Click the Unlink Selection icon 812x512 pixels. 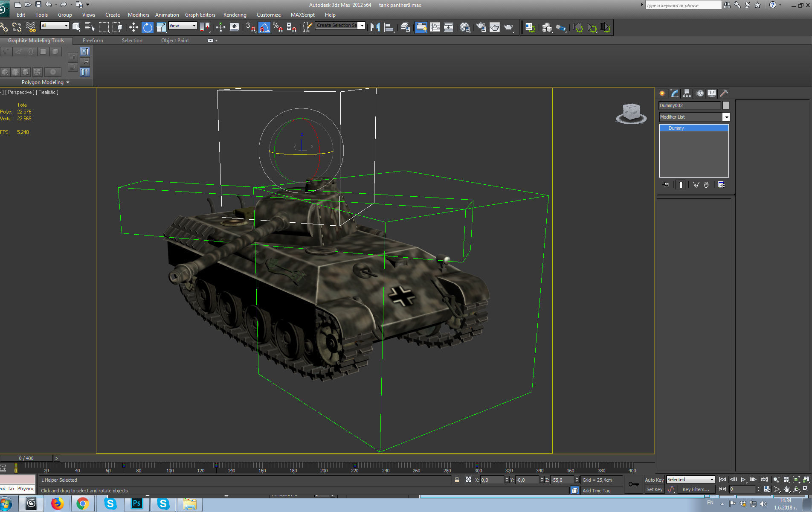[17, 27]
